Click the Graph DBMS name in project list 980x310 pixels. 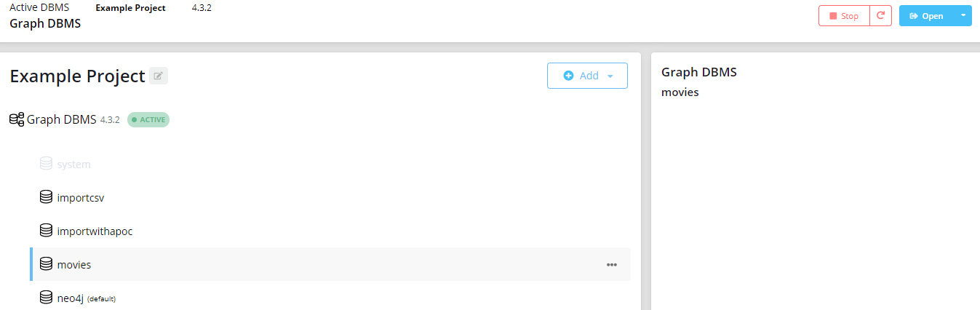coord(61,119)
